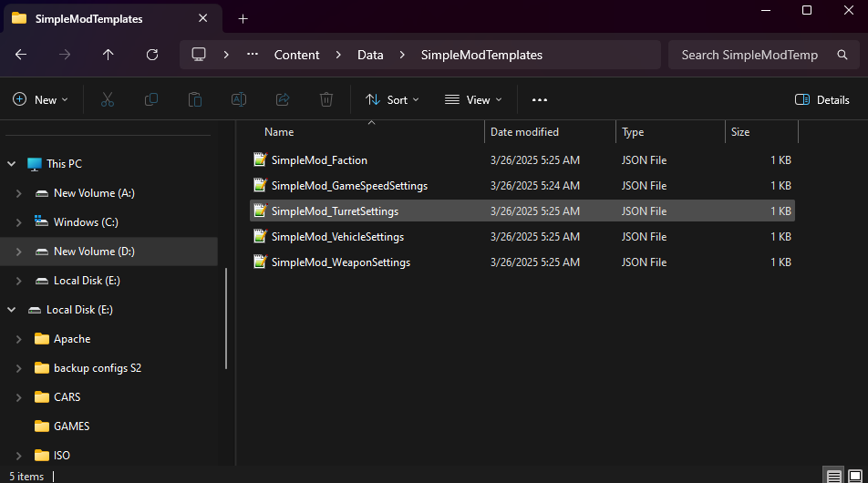Refresh the current folder view
Viewport: 868px width, 483px height.
[x=152, y=55]
